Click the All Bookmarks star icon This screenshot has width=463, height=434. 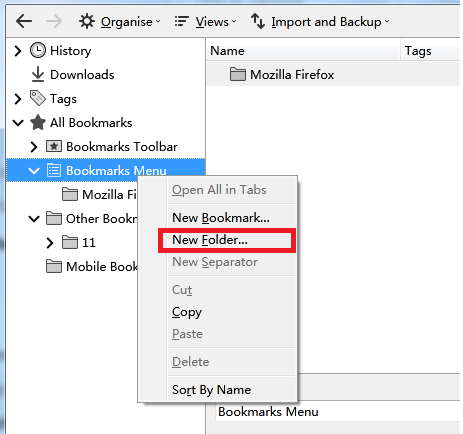point(38,122)
